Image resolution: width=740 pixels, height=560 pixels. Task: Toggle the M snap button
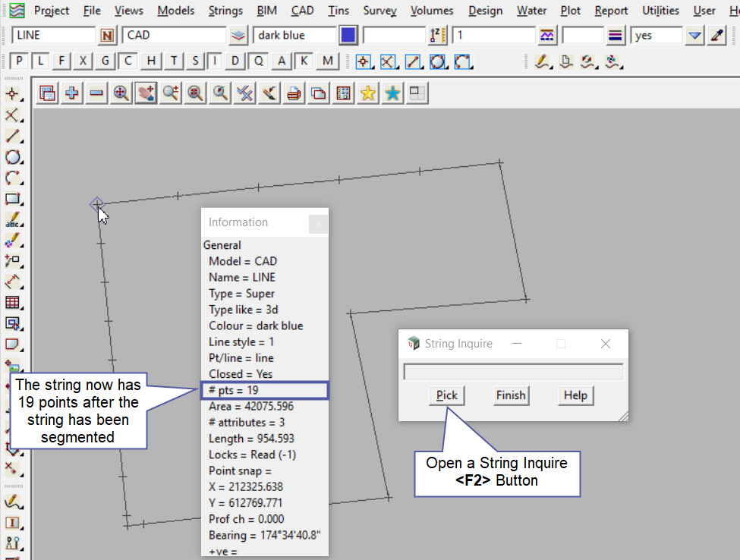click(327, 61)
